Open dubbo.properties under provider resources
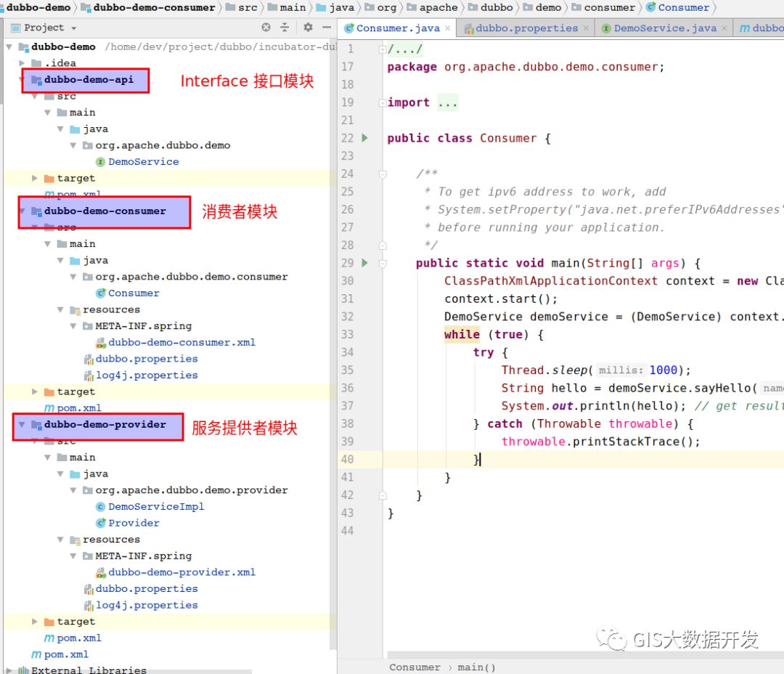This screenshot has width=784, height=674. [147, 588]
